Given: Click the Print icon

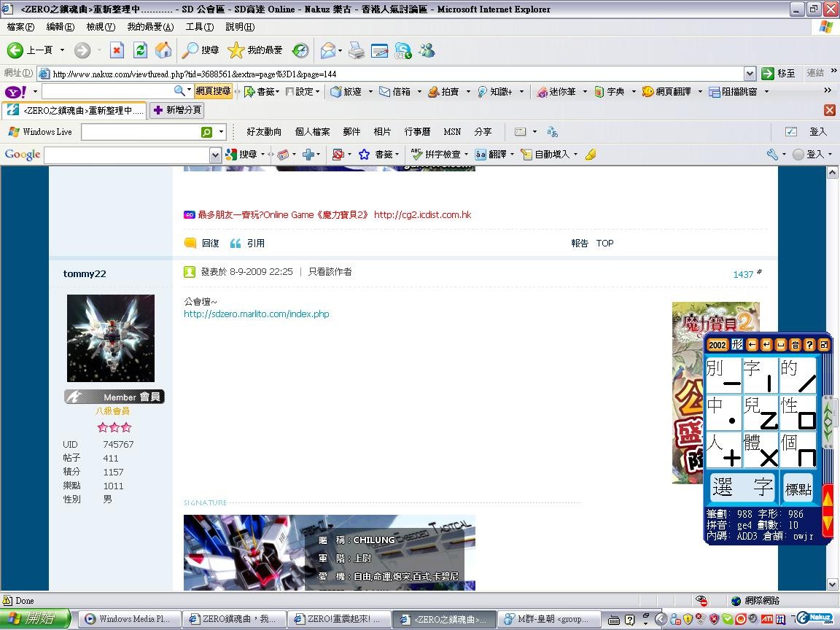Looking at the screenshot, I should tap(356, 50).
